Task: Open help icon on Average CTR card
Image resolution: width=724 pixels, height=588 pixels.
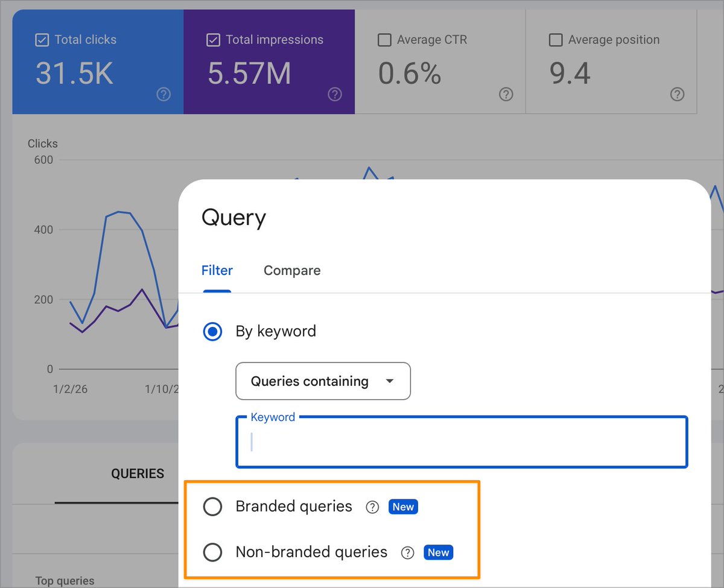Action: (506, 94)
